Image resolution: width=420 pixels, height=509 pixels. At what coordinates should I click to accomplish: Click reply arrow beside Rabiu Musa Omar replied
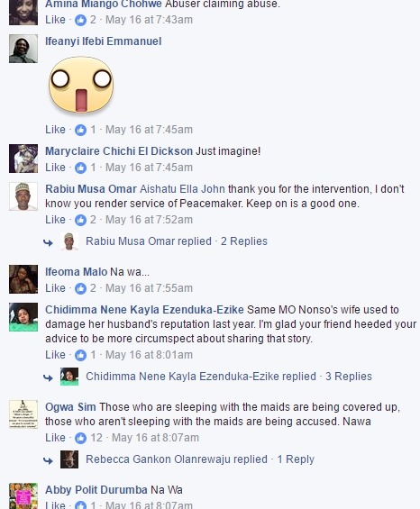click(x=48, y=242)
